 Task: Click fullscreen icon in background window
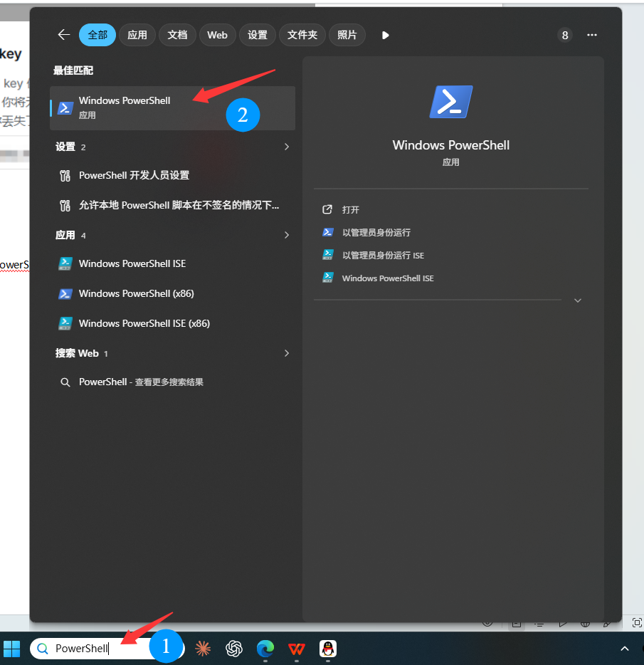click(x=637, y=622)
